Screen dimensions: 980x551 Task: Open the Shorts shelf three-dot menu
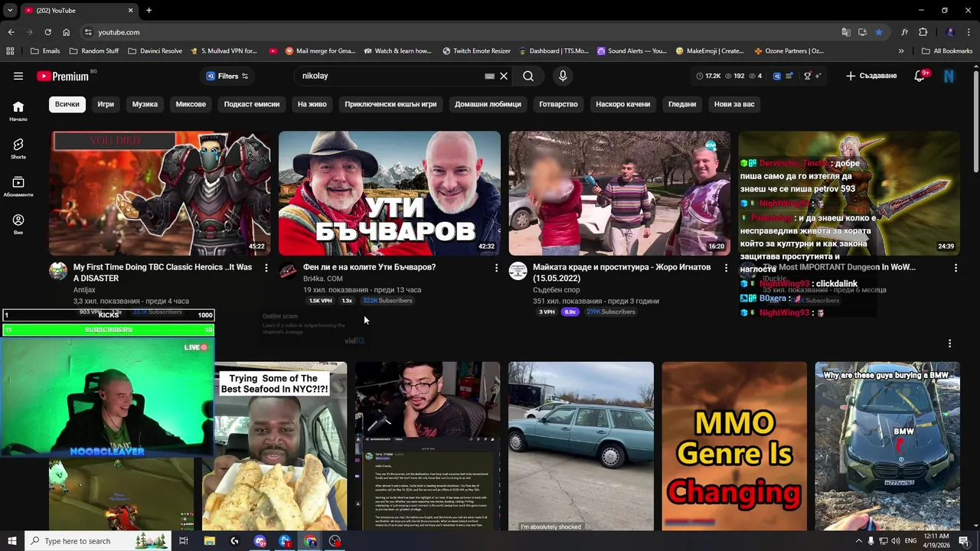coord(949,344)
